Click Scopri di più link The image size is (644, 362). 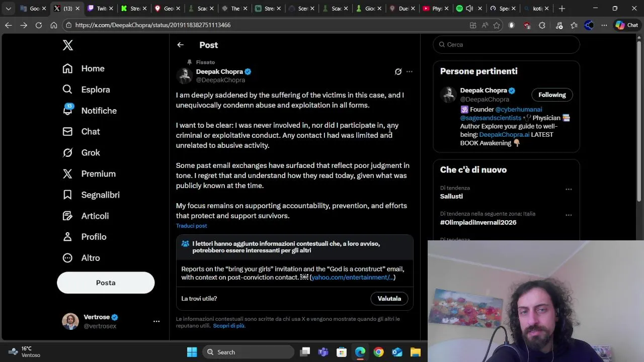coord(229,326)
